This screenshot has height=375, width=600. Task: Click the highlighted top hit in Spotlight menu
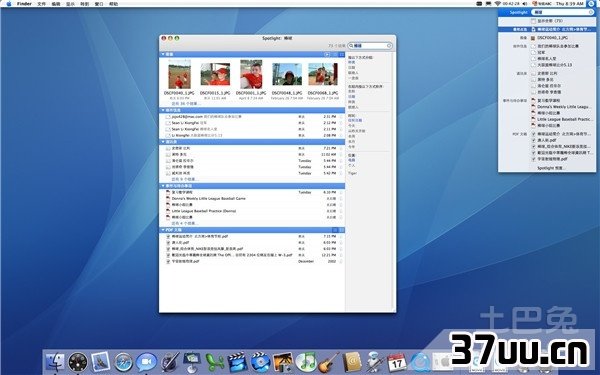pos(547,29)
